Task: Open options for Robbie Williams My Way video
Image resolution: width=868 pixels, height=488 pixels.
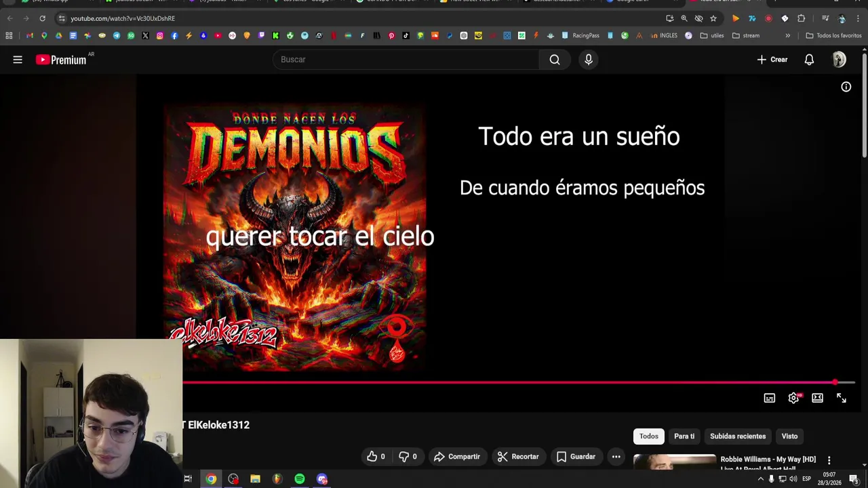Action: point(829,460)
